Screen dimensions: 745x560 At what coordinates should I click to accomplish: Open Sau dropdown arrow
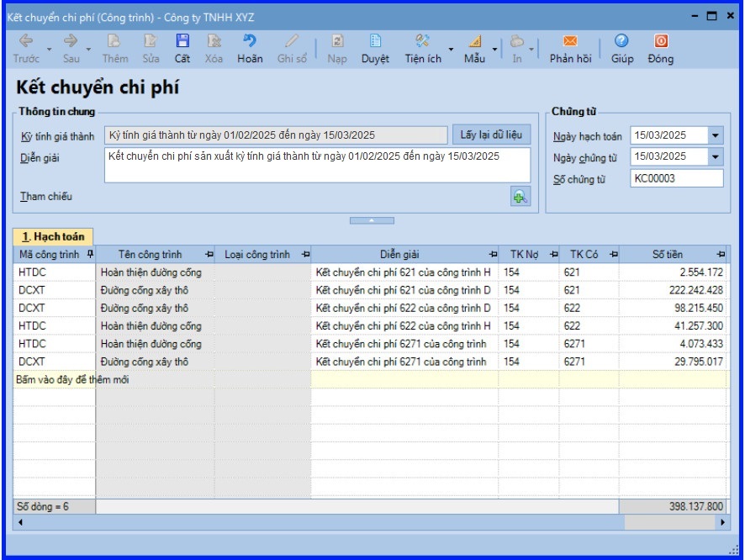click(88, 50)
